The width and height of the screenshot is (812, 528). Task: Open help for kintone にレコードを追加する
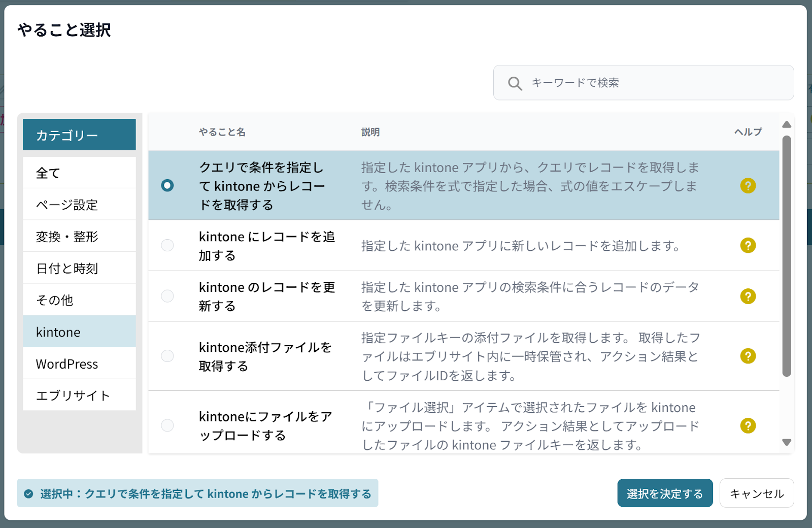[748, 246]
